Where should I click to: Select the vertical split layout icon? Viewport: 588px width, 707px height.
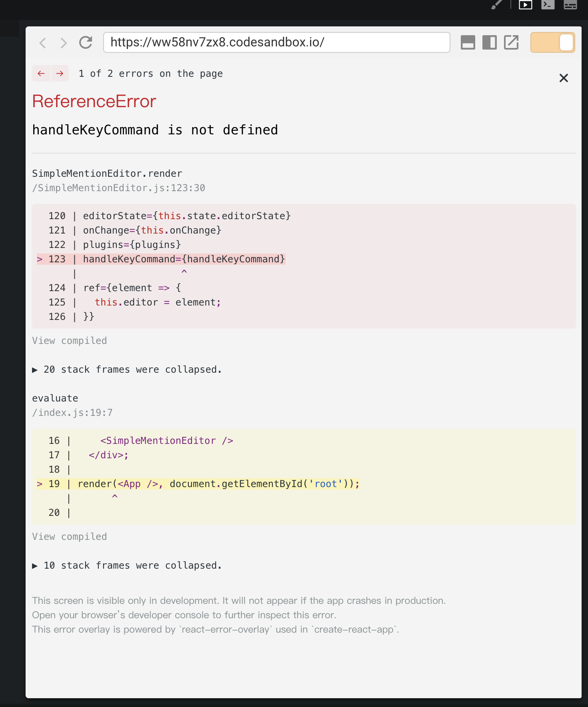tap(490, 42)
